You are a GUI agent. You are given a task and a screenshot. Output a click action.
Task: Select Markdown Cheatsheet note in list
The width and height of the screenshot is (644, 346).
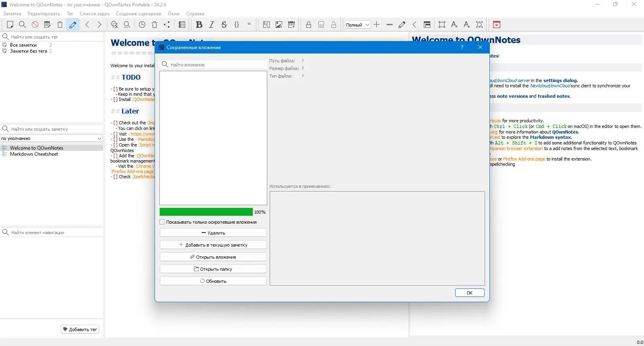34,154
